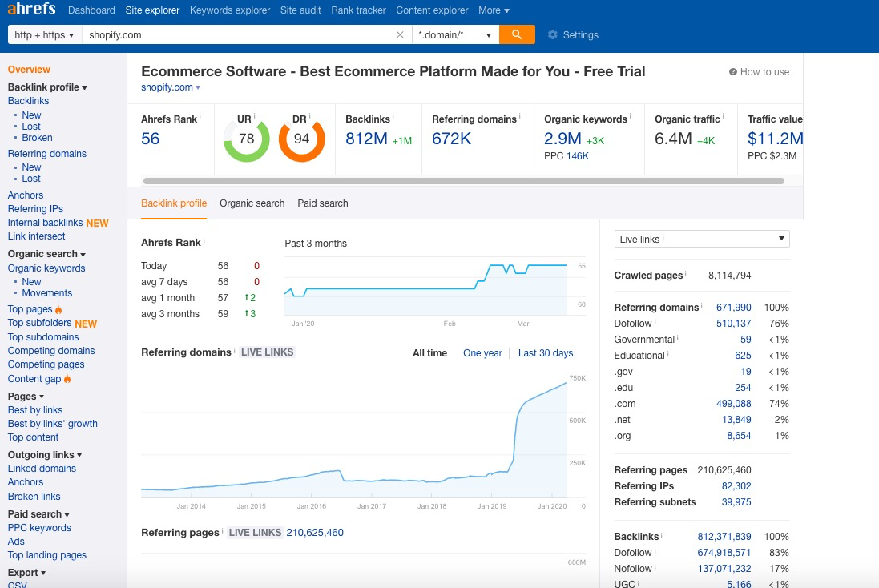
Task: Click the orange search magnifier button
Action: (516, 34)
